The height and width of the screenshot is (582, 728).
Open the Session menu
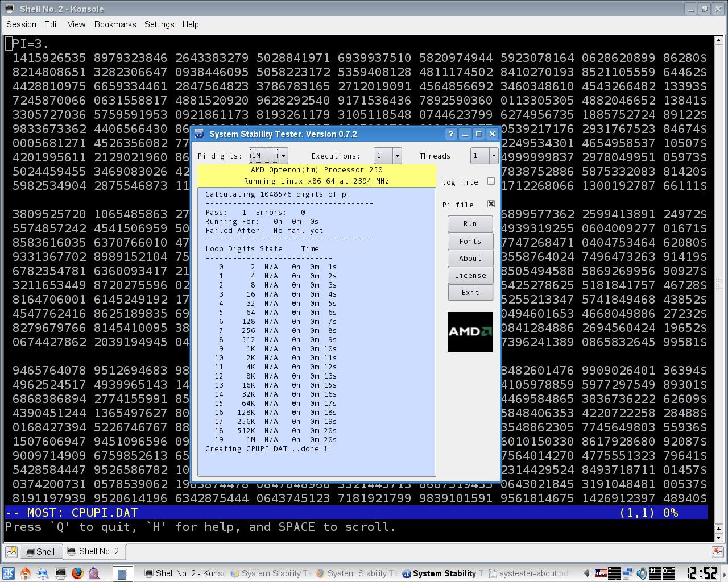(x=21, y=24)
